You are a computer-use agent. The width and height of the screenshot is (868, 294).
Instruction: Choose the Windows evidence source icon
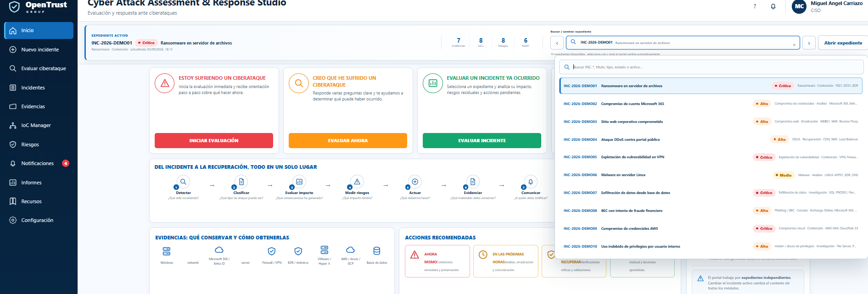pos(167,251)
